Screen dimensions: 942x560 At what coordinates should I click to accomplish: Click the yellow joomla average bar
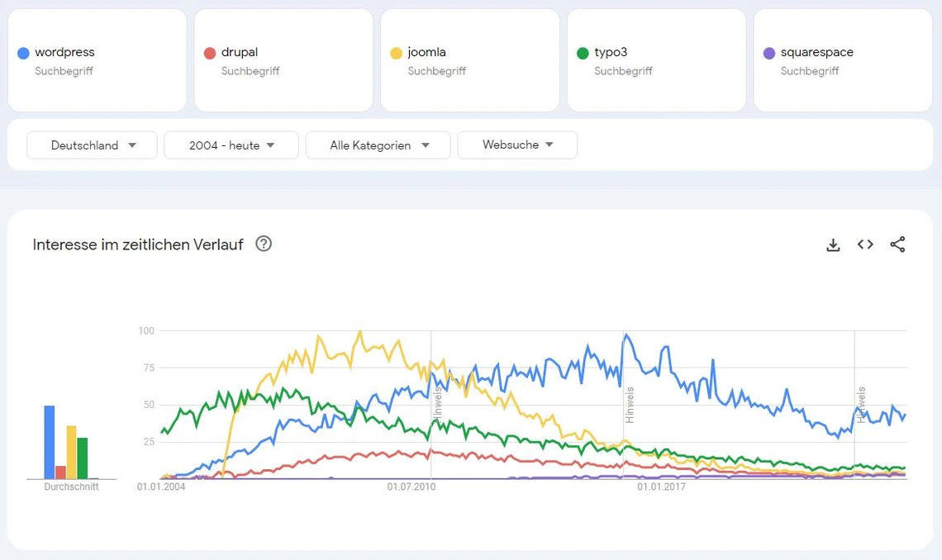(x=71, y=452)
